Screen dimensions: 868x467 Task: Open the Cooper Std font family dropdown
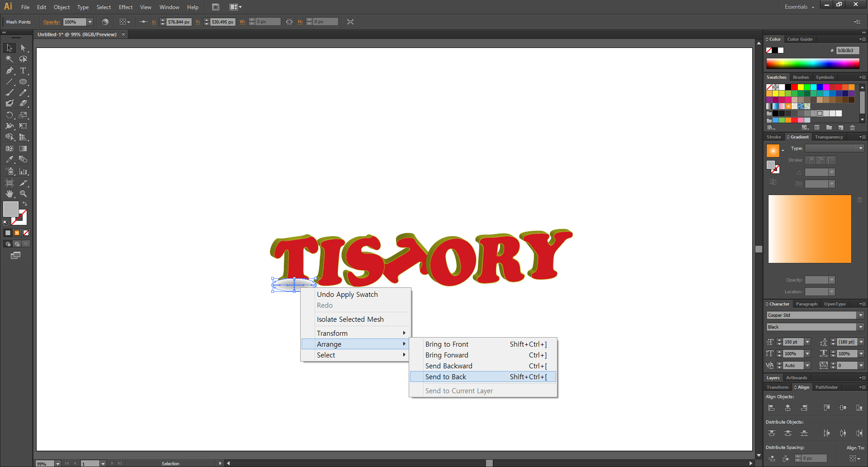(861, 315)
